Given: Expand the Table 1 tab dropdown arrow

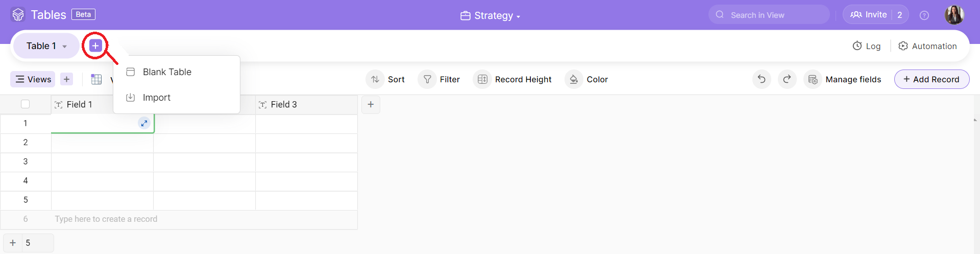Looking at the screenshot, I should click(65, 47).
